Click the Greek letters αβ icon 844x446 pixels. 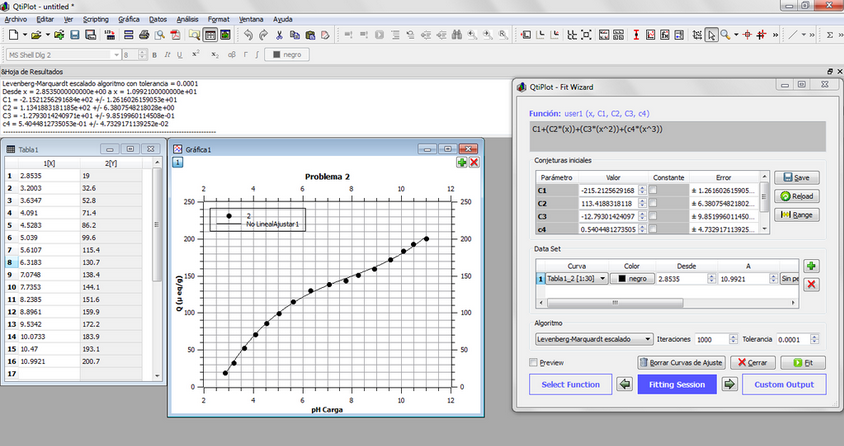pyautogui.click(x=232, y=55)
